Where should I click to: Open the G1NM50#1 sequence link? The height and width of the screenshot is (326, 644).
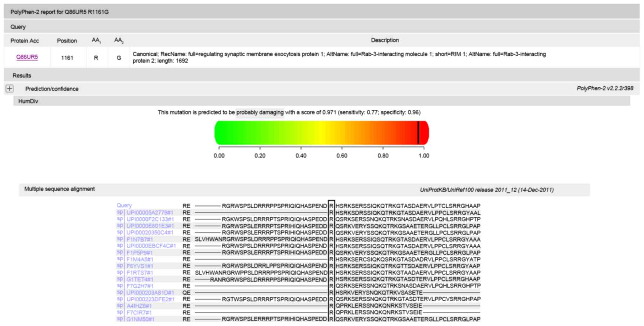click(140, 319)
